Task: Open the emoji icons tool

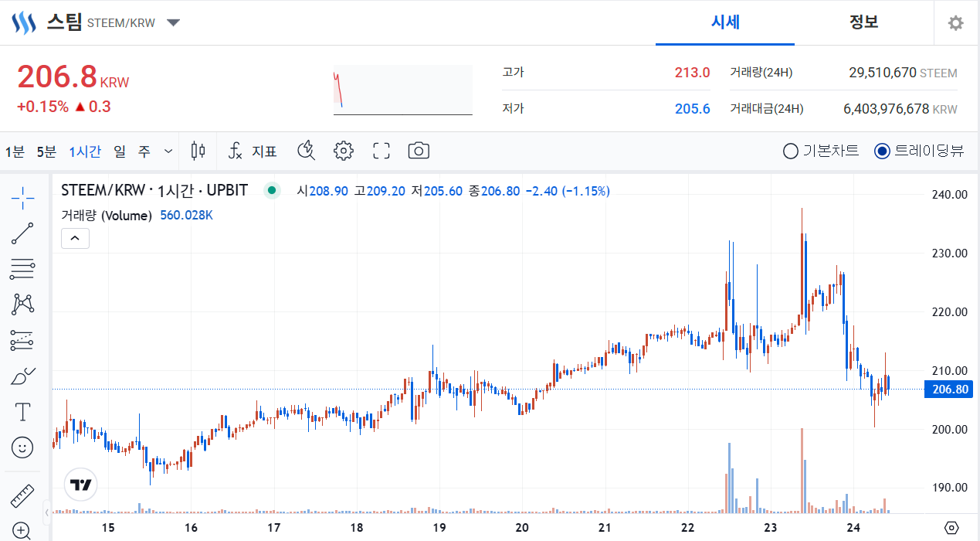Action: 22,447
